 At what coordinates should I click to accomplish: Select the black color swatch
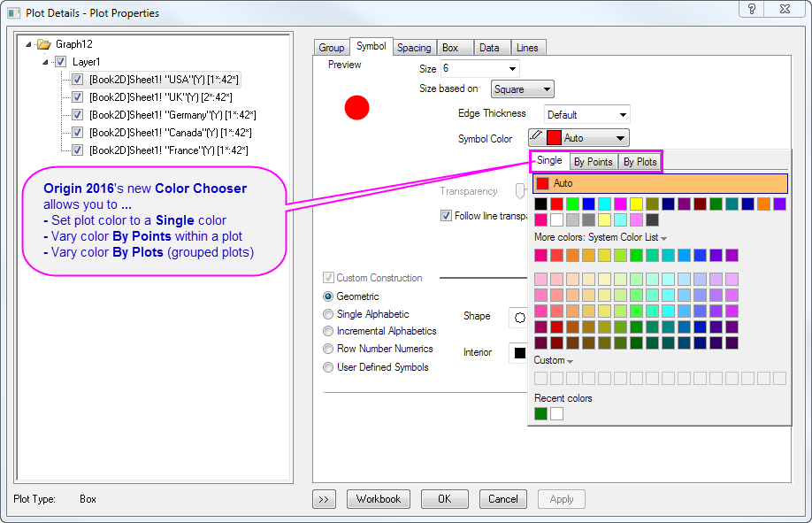(540, 204)
